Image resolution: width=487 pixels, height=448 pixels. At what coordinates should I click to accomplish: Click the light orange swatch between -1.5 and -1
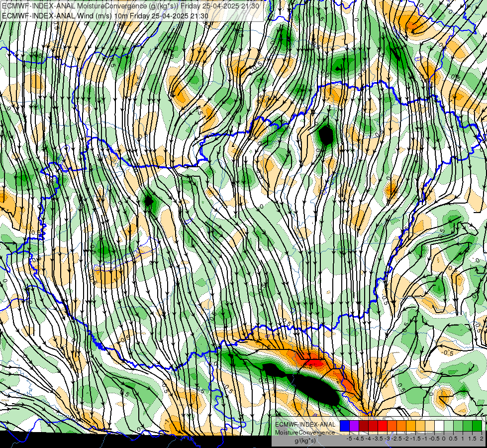pyautogui.click(x=420, y=426)
